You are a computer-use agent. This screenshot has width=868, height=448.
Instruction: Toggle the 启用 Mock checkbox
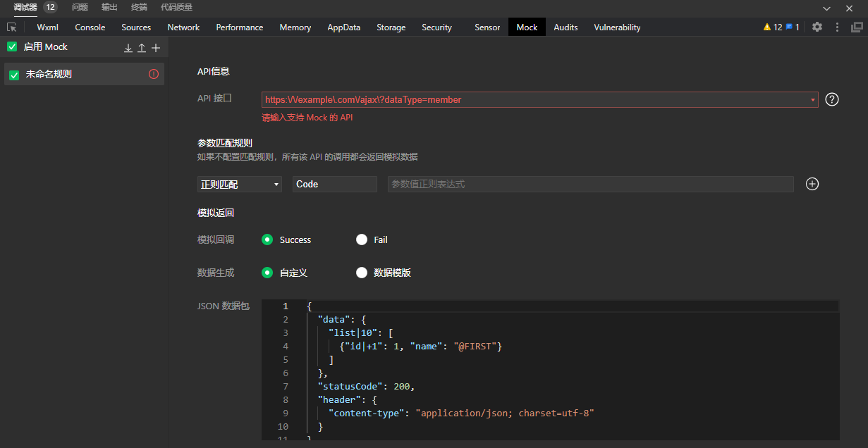coord(12,47)
